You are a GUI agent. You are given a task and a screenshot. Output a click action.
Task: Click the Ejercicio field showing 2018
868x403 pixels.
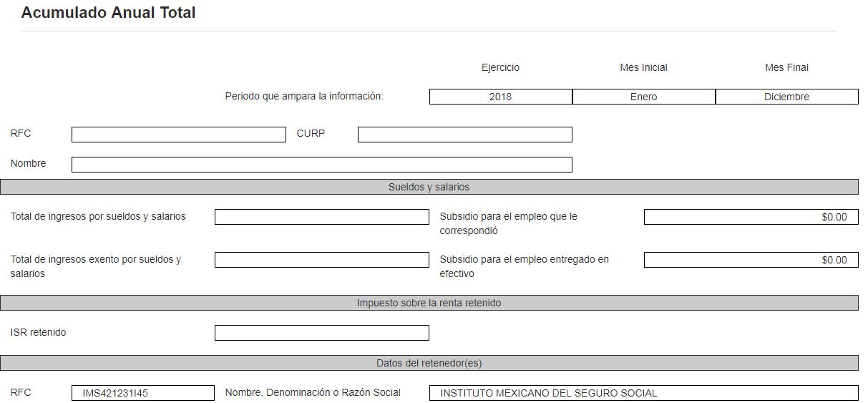(501, 97)
